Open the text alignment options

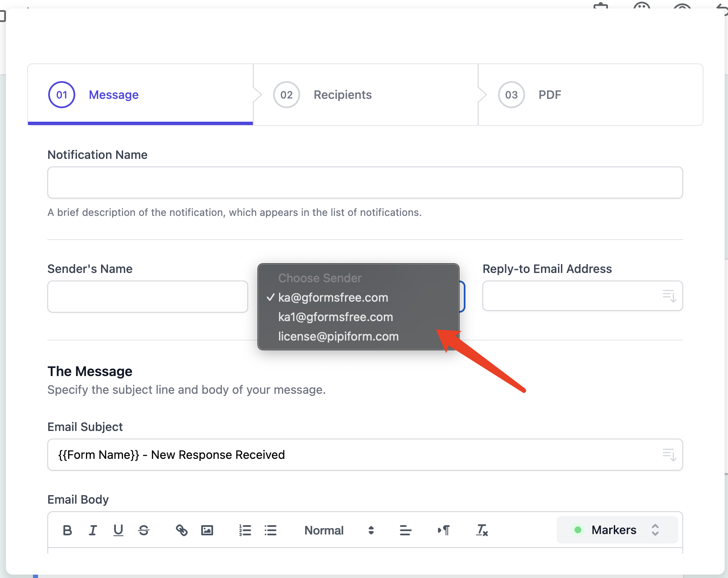[x=405, y=530]
